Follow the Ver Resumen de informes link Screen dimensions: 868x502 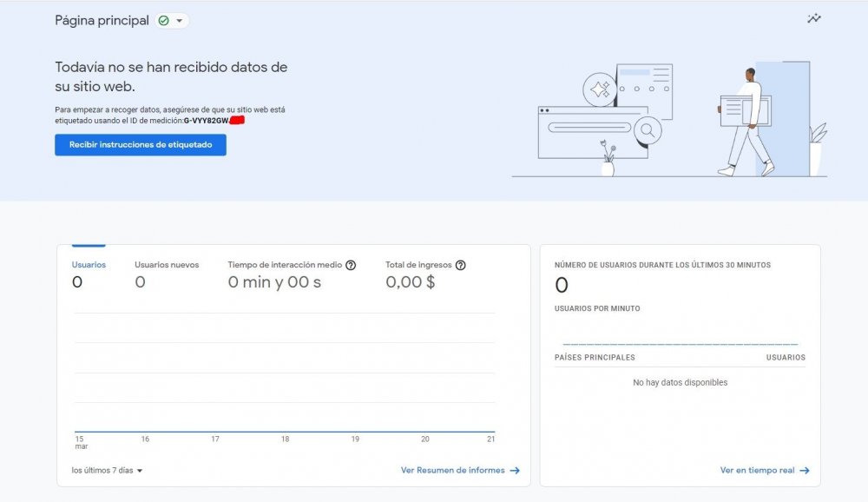(x=450, y=470)
